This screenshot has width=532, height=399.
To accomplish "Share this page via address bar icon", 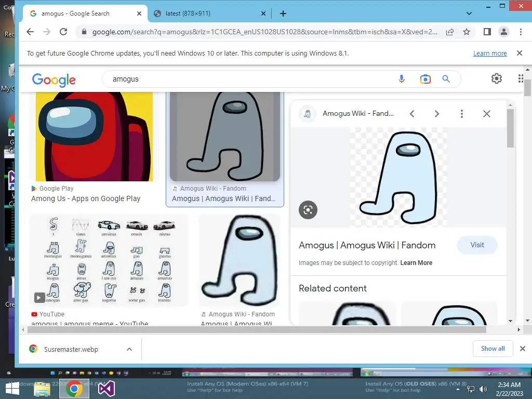I will (x=450, y=32).
